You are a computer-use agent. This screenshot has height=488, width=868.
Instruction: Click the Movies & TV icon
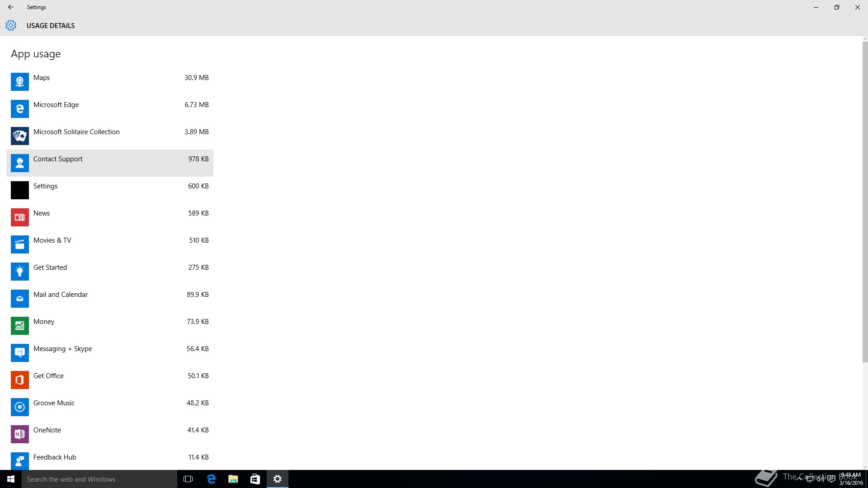click(20, 244)
